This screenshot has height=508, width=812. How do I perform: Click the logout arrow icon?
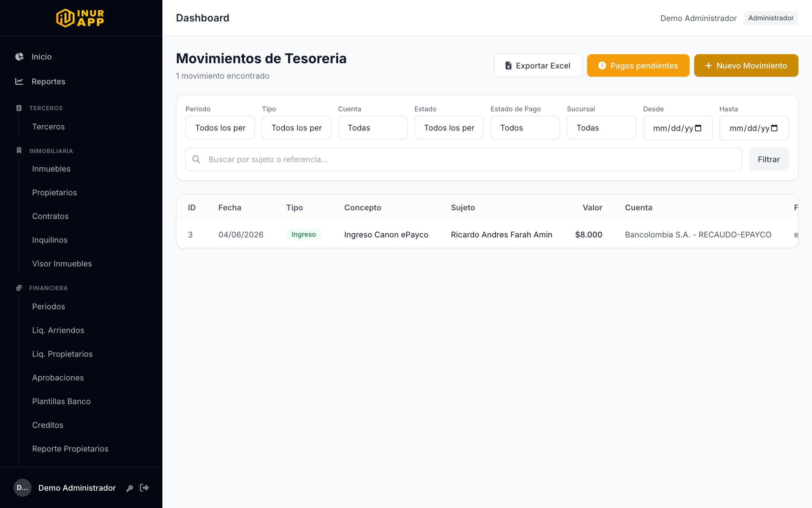point(144,488)
